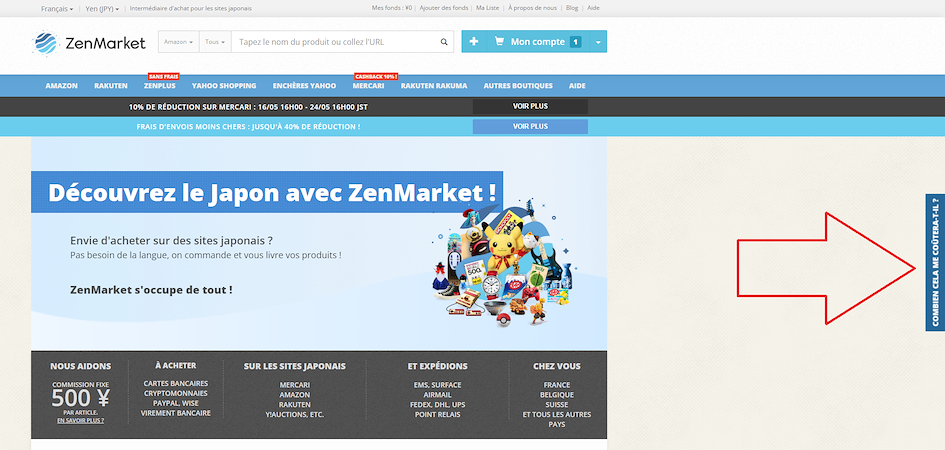Open the Aide link in top bar
This screenshot has width=945, height=450.
[594, 8]
